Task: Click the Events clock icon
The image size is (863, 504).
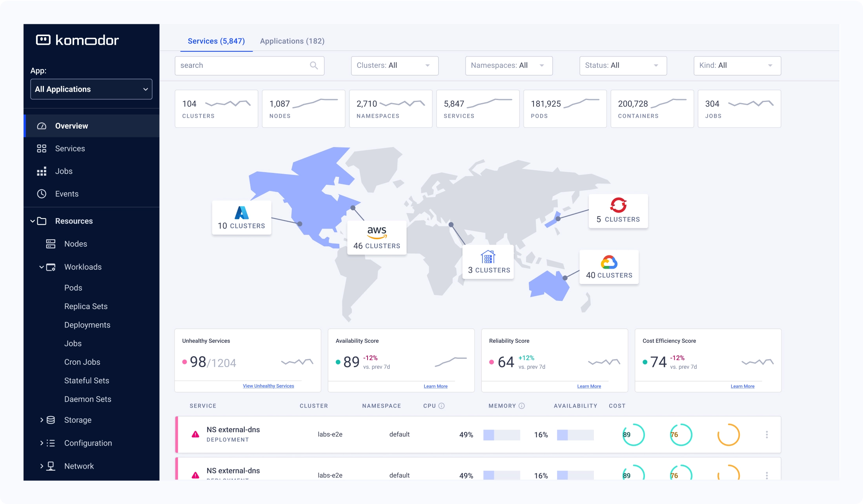Action: pos(42,194)
